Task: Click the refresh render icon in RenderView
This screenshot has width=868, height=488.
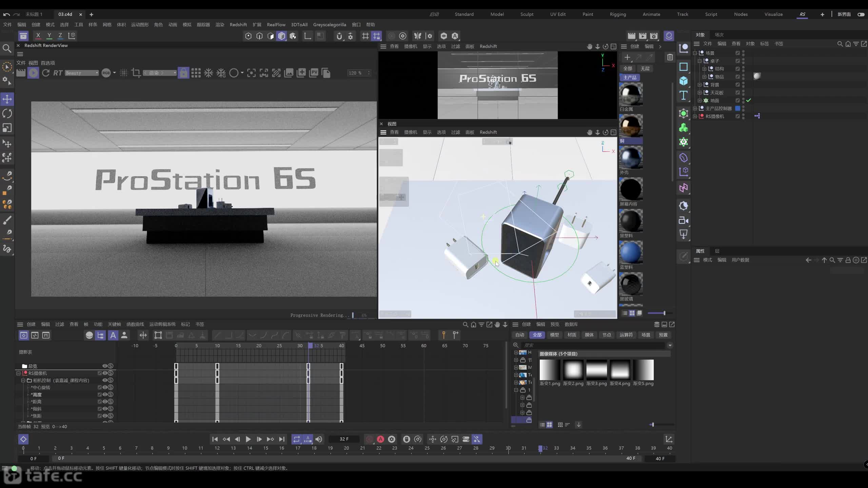Action: click(x=46, y=73)
